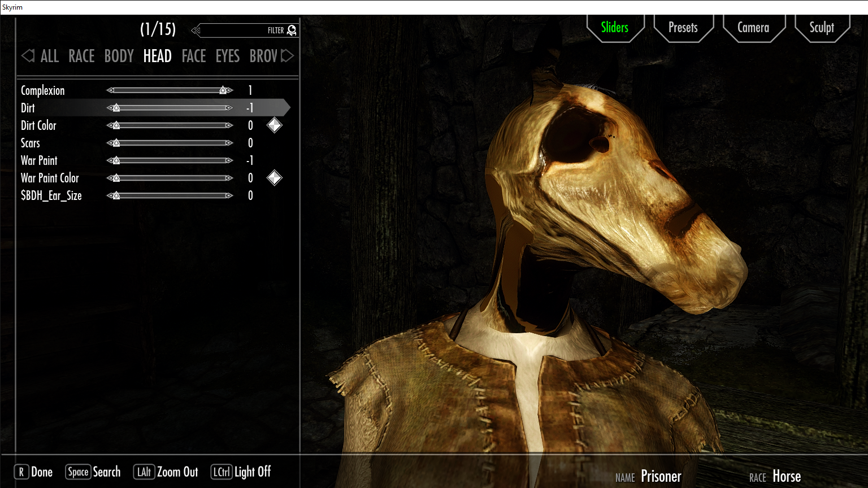Increase War Paint Color slider right arrow
Viewport: 868px width, 488px height.
click(x=229, y=178)
